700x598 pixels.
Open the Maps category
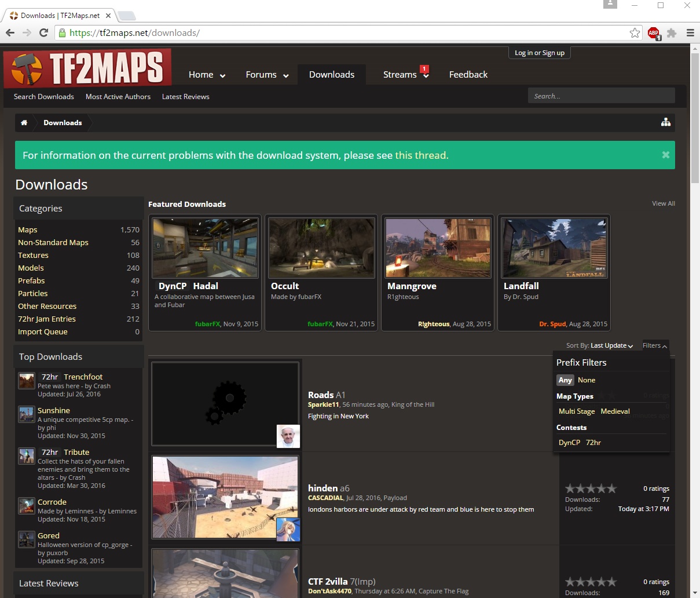coord(28,230)
